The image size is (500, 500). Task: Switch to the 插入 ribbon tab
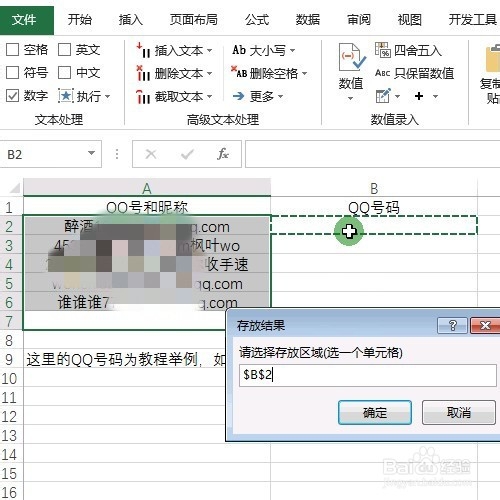coord(131,20)
